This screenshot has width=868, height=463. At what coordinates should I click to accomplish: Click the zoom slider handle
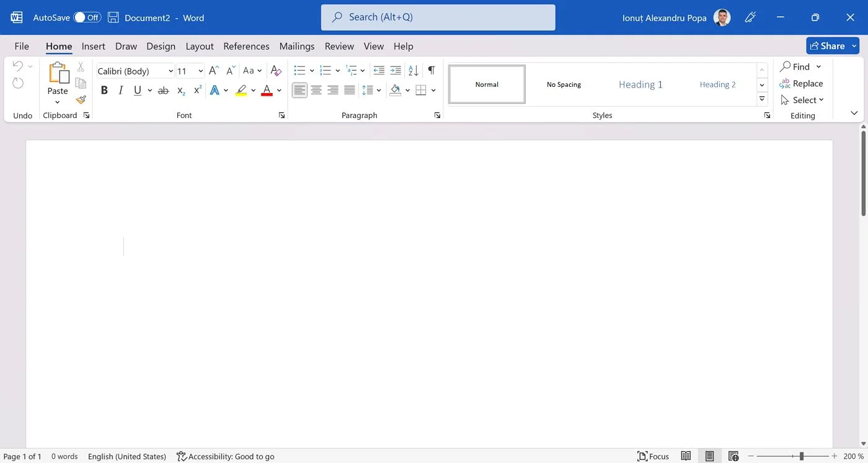(x=802, y=456)
